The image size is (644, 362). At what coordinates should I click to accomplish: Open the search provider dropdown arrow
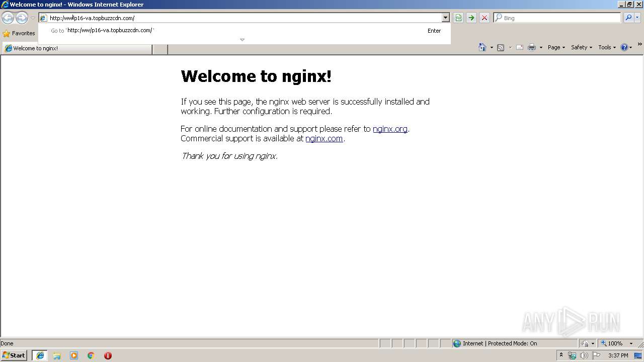[637, 18]
